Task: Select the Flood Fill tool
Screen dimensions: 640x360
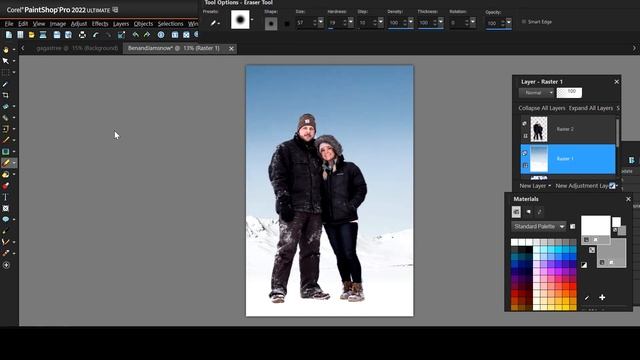Action: pyautogui.click(x=5, y=174)
